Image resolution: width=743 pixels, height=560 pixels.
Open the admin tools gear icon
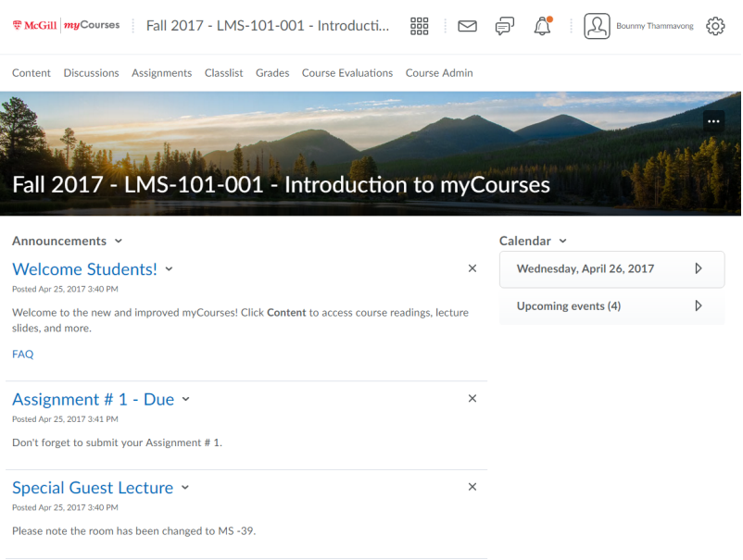click(x=715, y=26)
